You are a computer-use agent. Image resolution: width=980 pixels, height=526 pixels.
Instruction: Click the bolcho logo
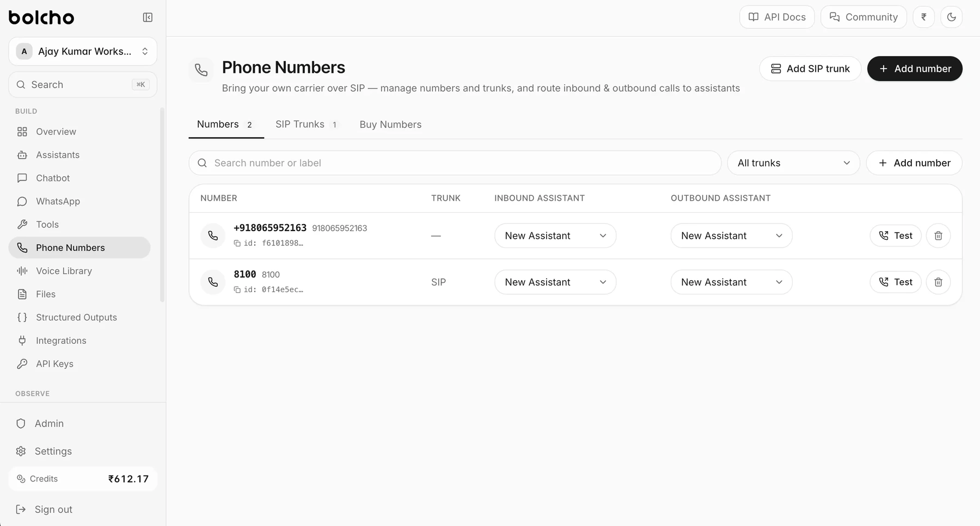41,17
